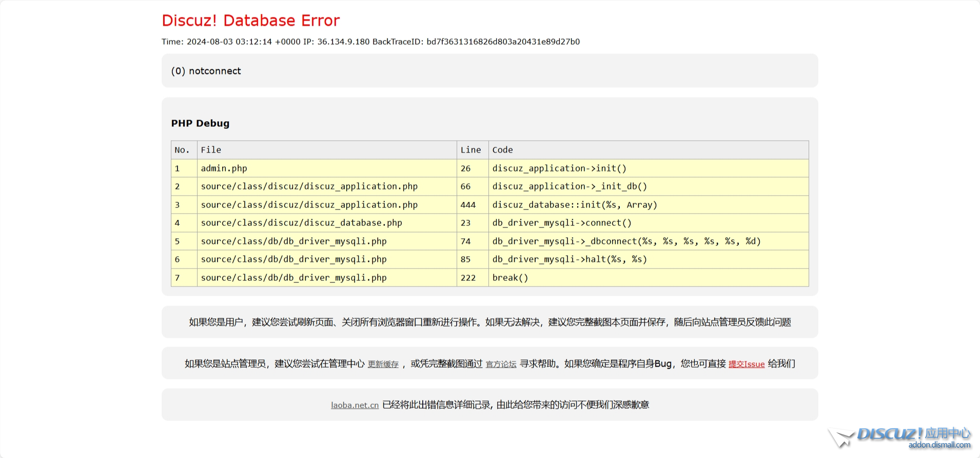Click the File column header
980x458 pixels.
click(x=327, y=150)
